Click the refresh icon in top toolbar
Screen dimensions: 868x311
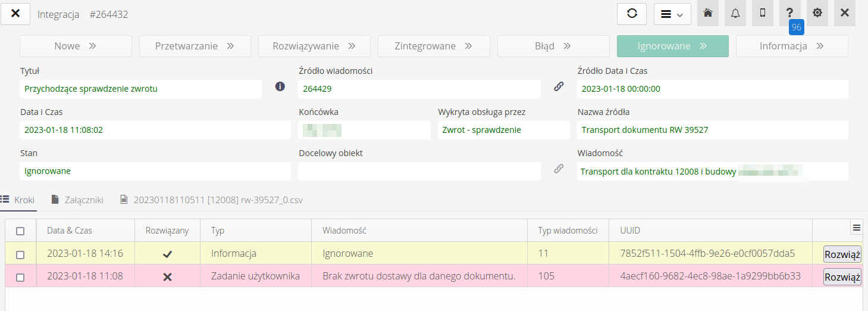632,14
